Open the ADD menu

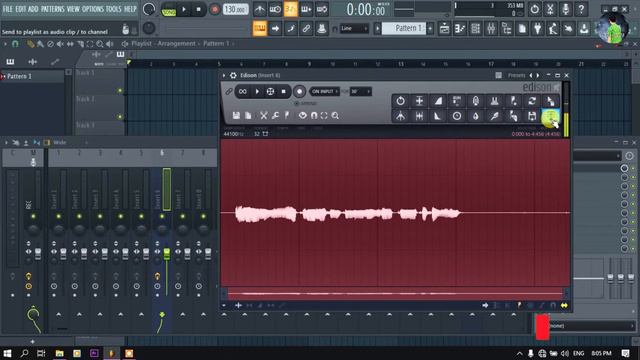[33, 9]
